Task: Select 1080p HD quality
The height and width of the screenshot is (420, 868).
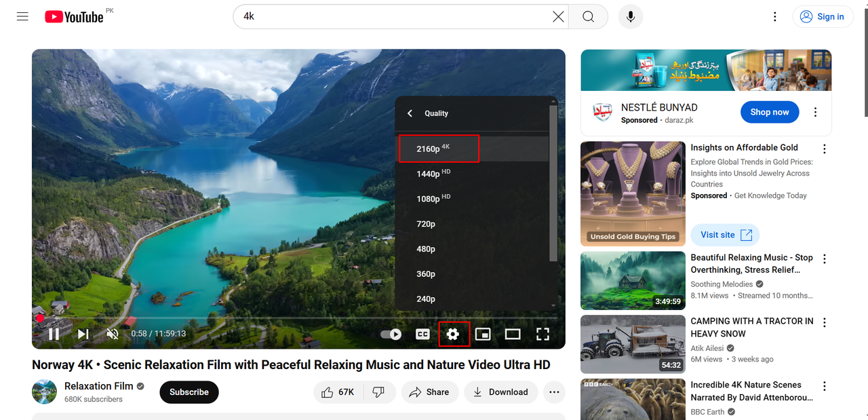Action: click(472, 199)
